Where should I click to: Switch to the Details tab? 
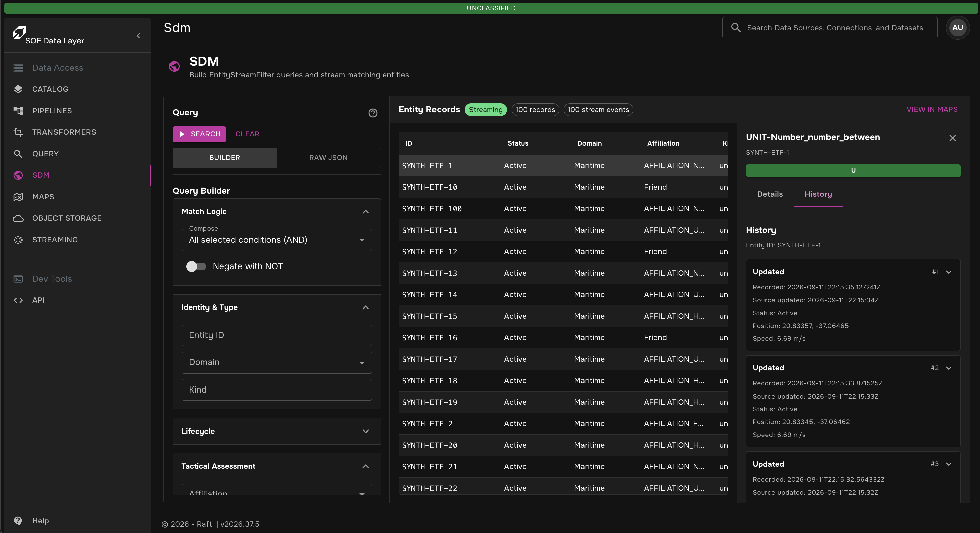(769, 194)
